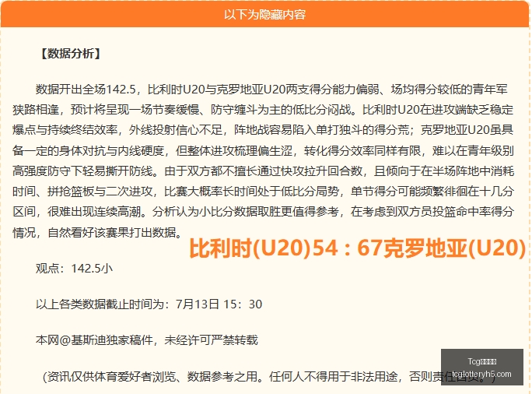532x394 pixels.
Task: Click the disclaimer text starting 资讯仅供体育爱好者浏览
Action: (x=269, y=376)
